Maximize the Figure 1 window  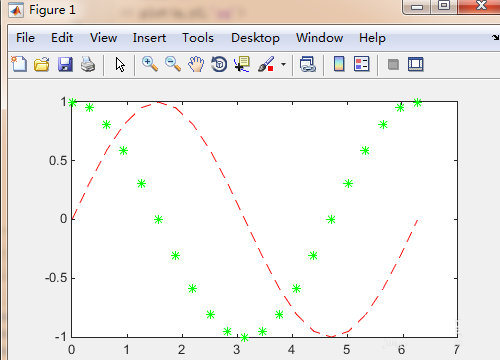pos(444,6)
